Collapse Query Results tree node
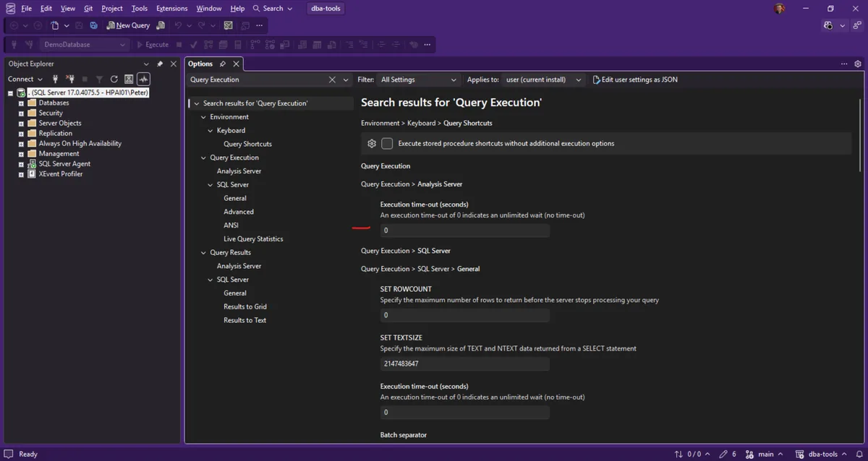This screenshot has height=461, width=868. click(203, 252)
